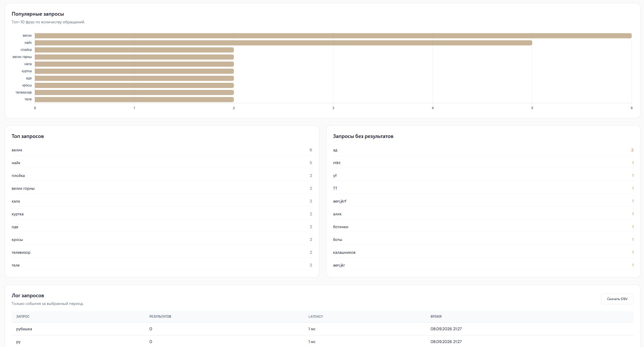Click TT in no-results list
The width and height of the screenshot is (644, 347).
pyautogui.click(x=483, y=188)
